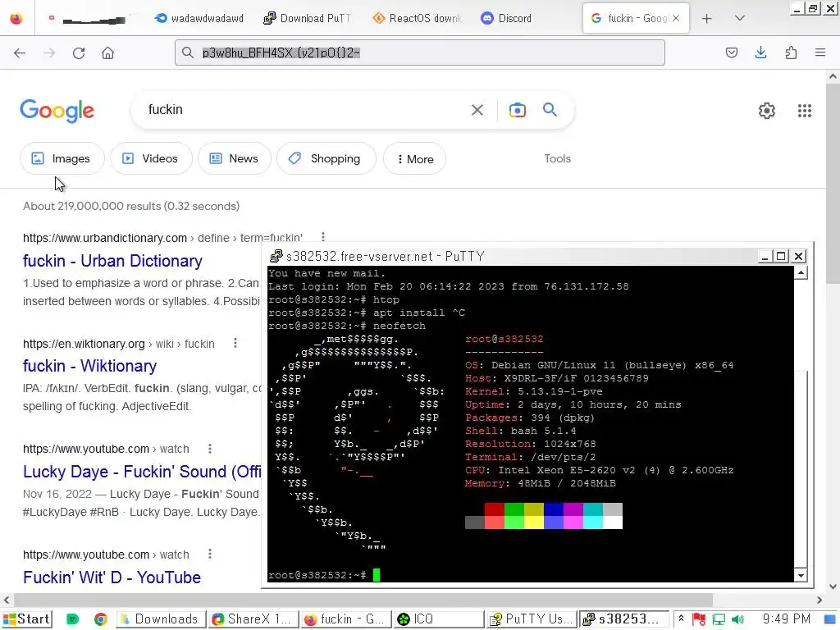Screen dimensions: 840x630
Task: Click the volume speaker tray icon
Action: [737, 619]
